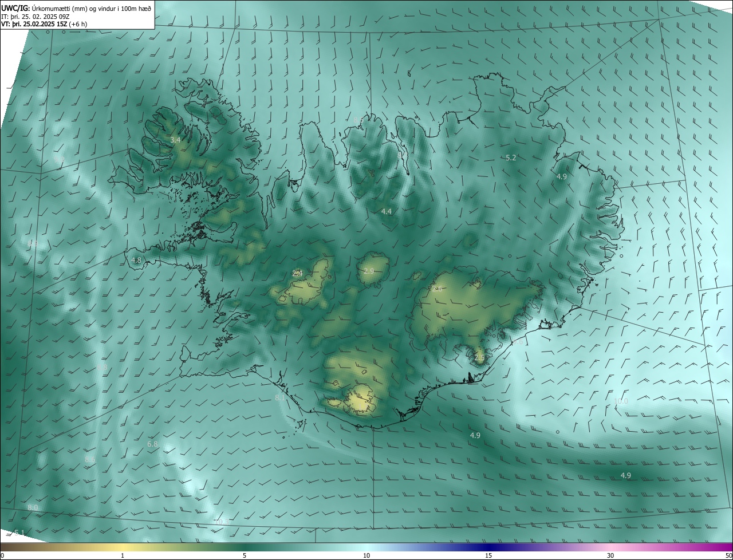Click the 3.4 value in the Westfjords
The image size is (733, 560).
click(x=176, y=140)
